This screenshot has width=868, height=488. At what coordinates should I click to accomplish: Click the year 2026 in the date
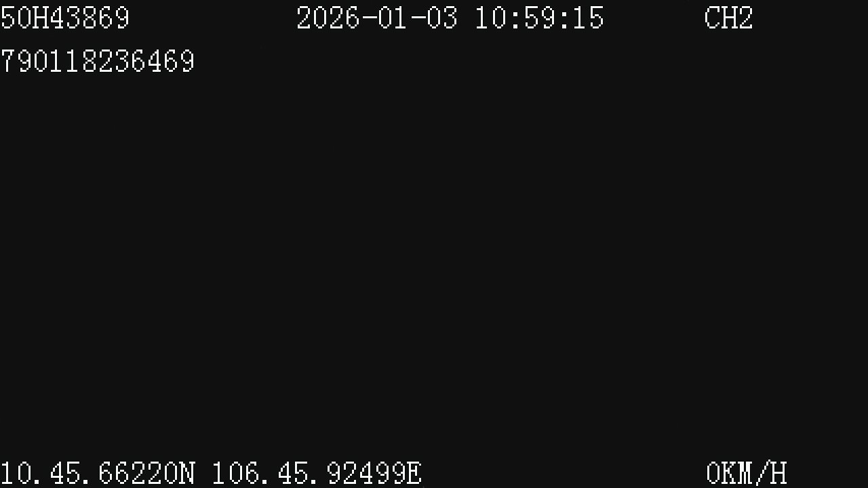[328, 18]
